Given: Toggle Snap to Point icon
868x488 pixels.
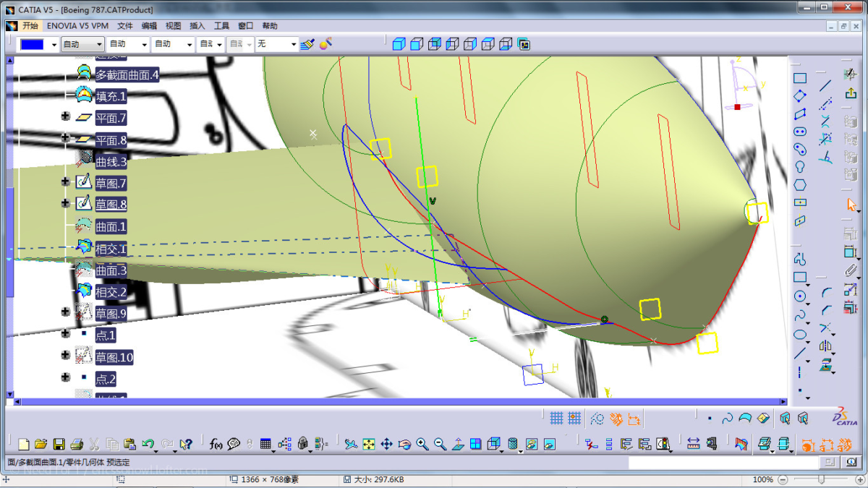Looking at the screenshot, I should [x=574, y=418].
